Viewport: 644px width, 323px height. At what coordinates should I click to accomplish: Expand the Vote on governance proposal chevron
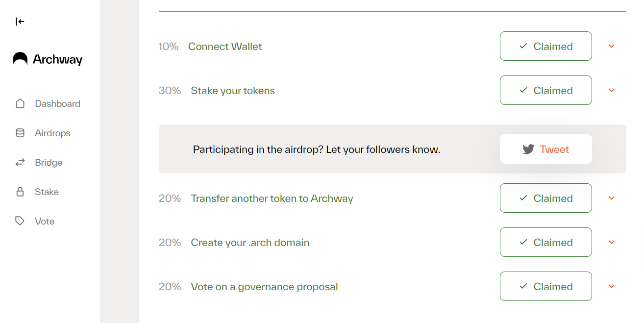612,286
